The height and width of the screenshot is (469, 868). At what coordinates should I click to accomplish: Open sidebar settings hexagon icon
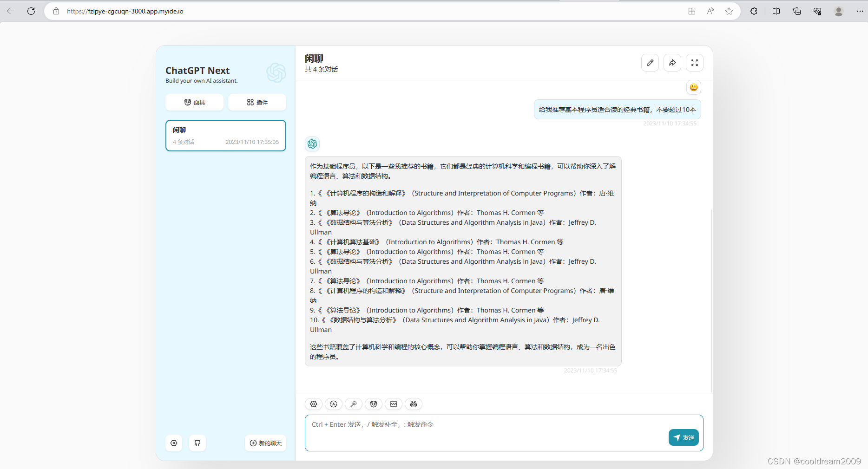[174, 443]
